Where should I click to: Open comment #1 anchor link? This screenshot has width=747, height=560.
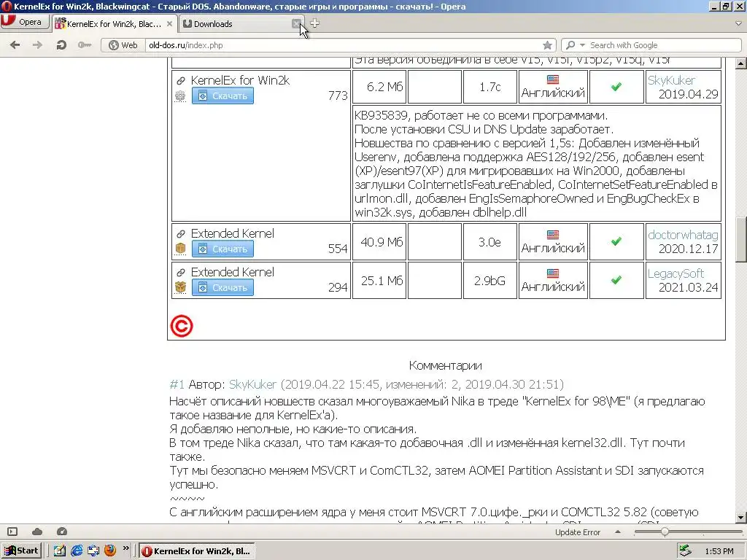tap(177, 384)
